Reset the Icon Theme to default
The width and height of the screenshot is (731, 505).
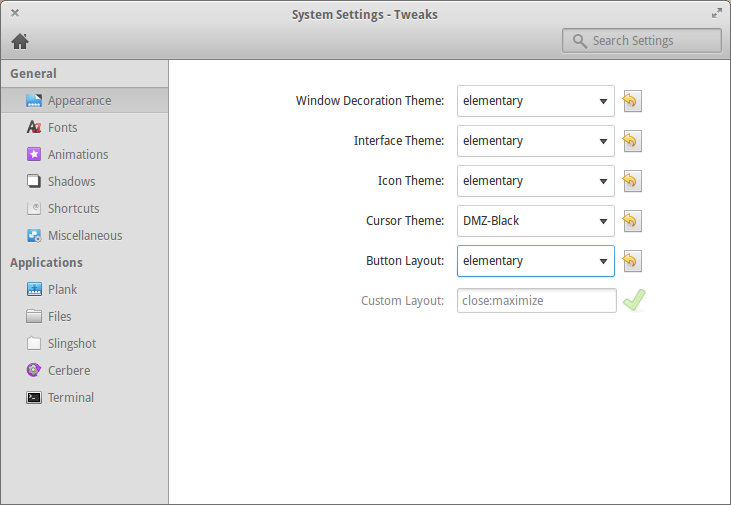click(x=632, y=181)
